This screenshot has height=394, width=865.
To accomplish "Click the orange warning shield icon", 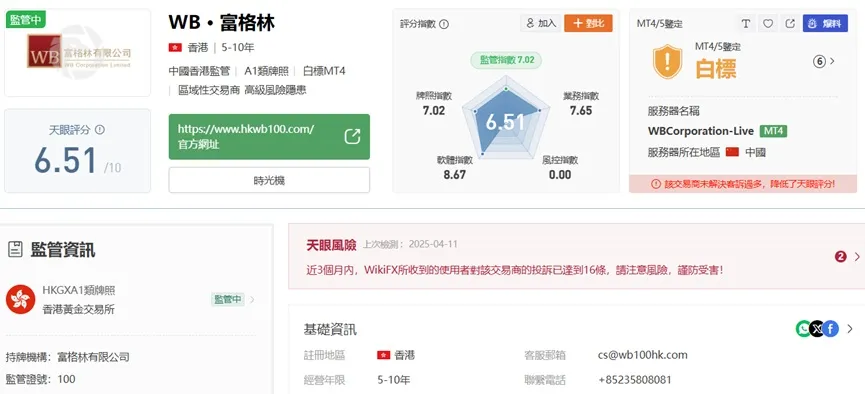I will 667,62.
